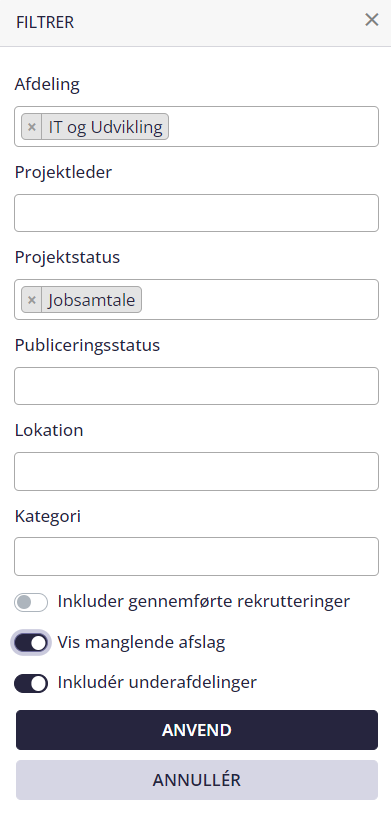This screenshot has height=813, width=391.
Task: Open the Publiceringsstatus dropdown field
Action: [x=197, y=386]
